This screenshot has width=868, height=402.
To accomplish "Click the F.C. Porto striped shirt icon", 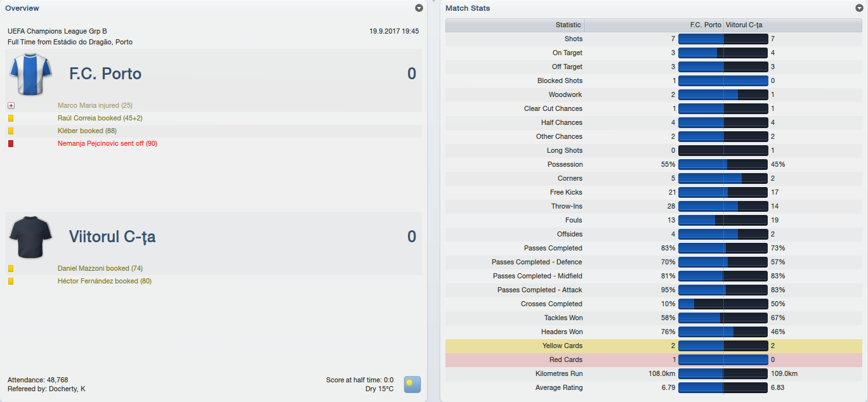I will point(30,74).
